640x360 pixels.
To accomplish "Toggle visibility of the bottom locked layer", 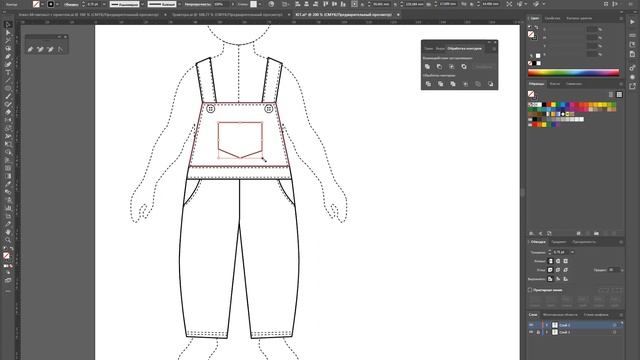I will pos(531,332).
